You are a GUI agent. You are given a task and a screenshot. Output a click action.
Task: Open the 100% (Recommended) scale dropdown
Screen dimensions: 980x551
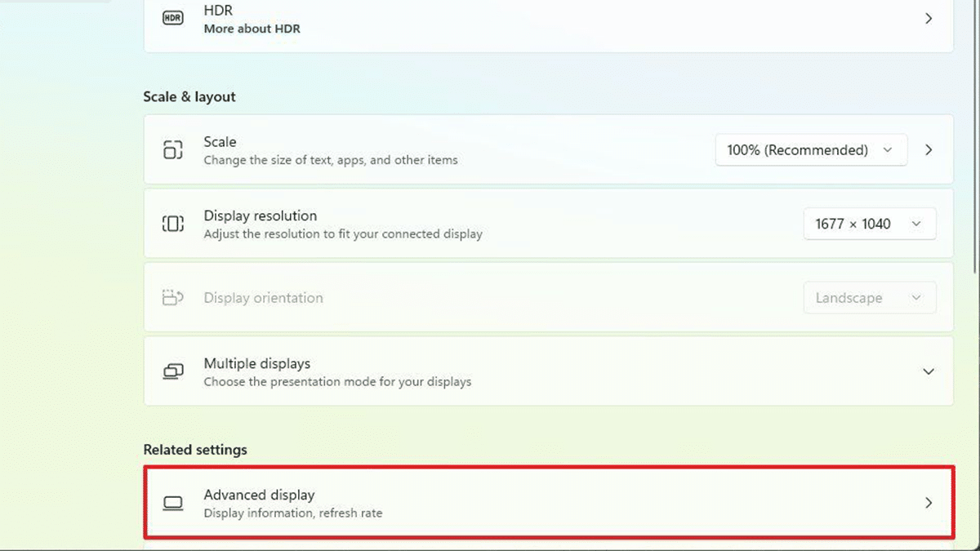point(810,150)
